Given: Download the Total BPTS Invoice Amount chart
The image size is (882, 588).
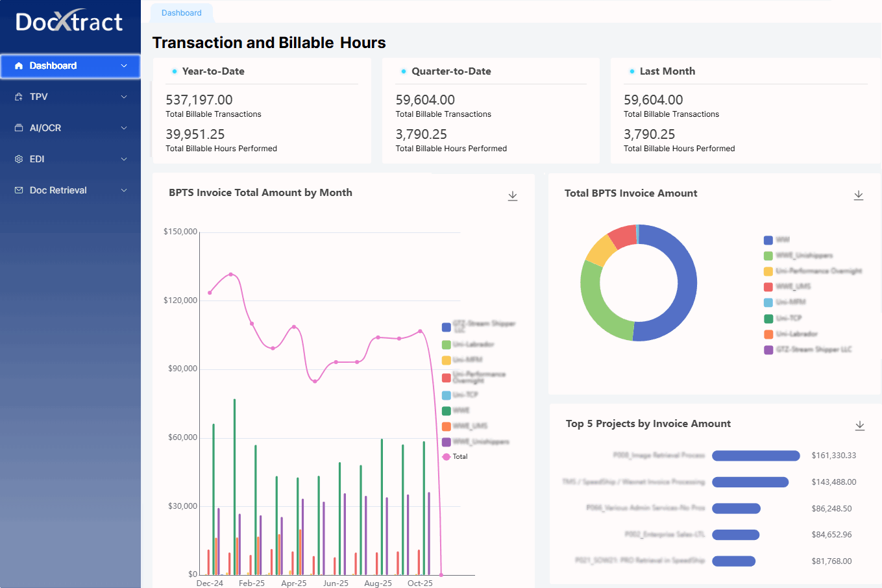Looking at the screenshot, I should [858, 195].
